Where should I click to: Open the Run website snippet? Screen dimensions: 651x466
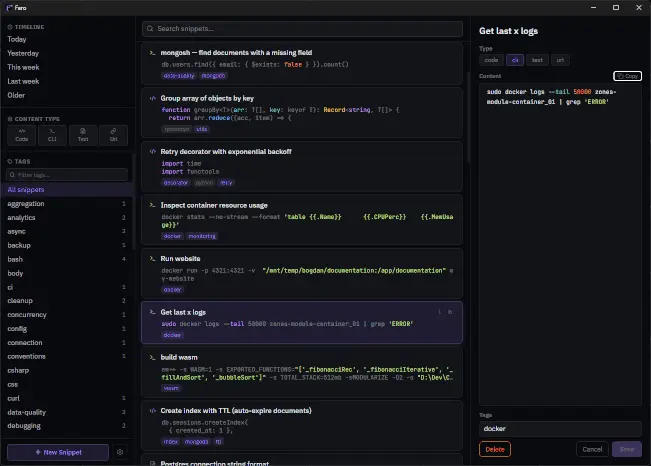coord(302,274)
